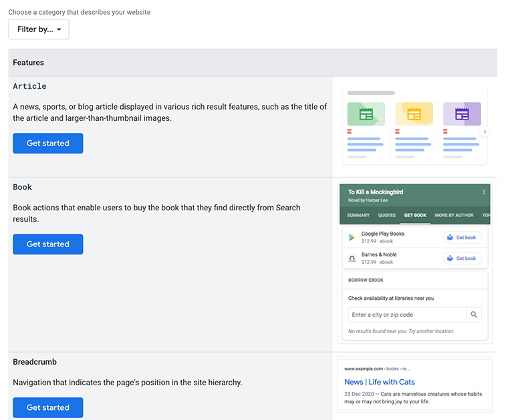Select the More by Author tab
The width and height of the screenshot is (506, 420).
454,216
